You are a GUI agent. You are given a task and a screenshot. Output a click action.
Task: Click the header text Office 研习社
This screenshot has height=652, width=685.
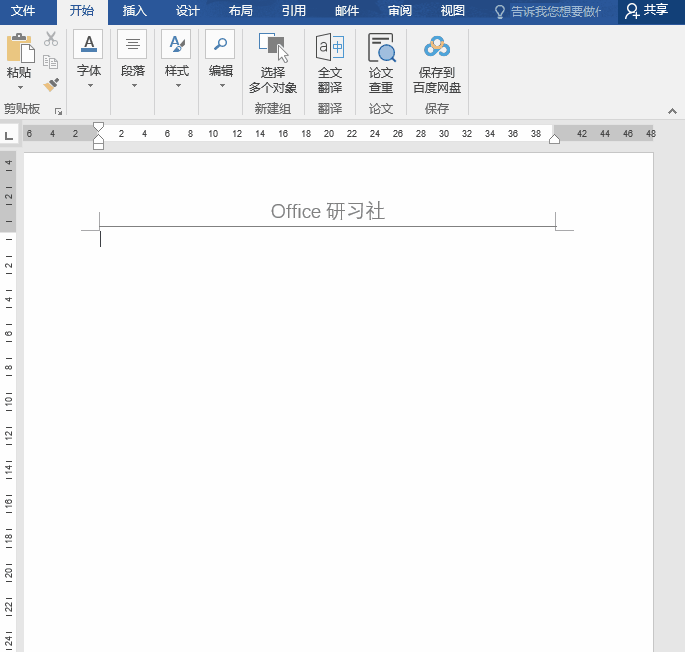(328, 212)
